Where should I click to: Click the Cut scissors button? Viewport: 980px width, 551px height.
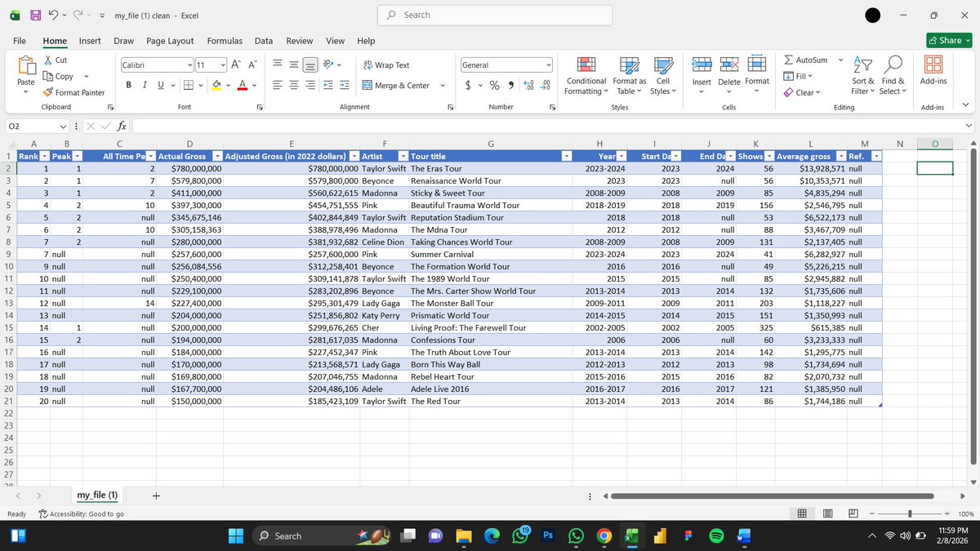(x=56, y=60)
